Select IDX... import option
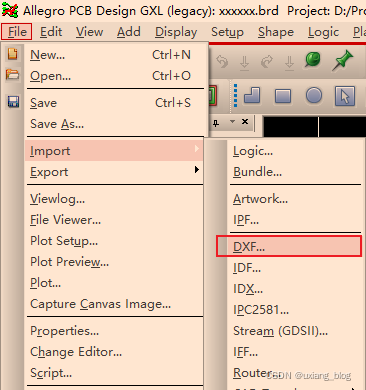 tap(295, 289)
